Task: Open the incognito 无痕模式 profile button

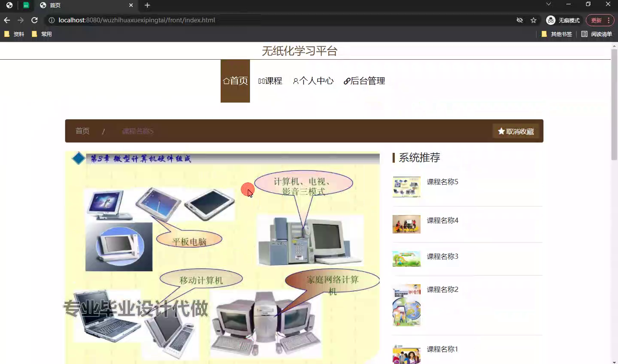Action: [563, 20]
